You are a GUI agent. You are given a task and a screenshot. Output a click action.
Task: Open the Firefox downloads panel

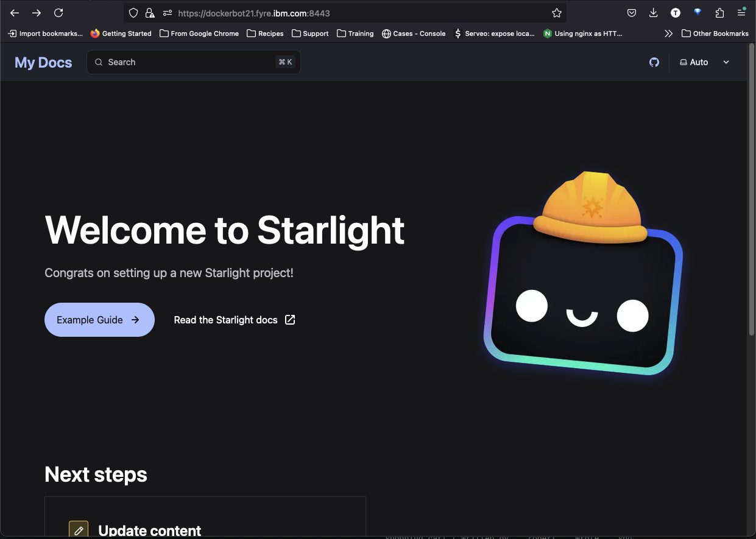[654, 13]
